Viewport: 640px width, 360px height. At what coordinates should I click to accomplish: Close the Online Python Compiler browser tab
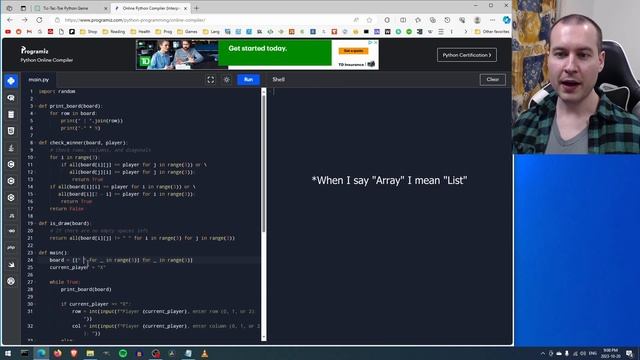(x=185, y=8)
